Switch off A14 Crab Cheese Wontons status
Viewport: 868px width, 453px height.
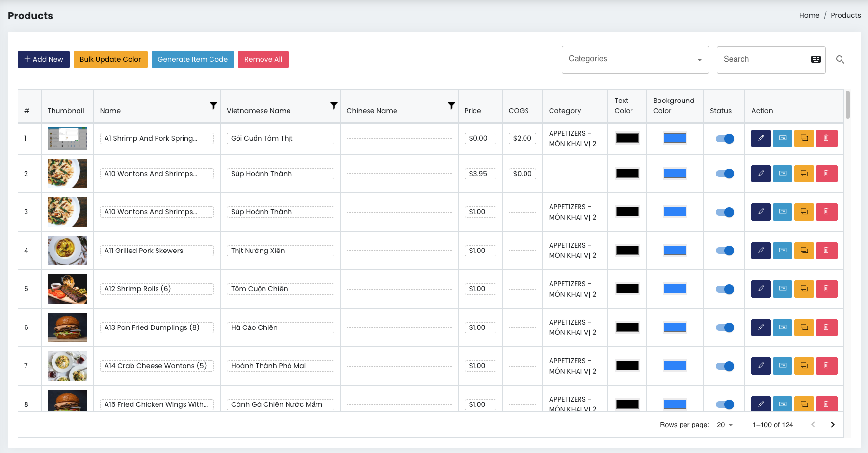click(x=725, y=366)
